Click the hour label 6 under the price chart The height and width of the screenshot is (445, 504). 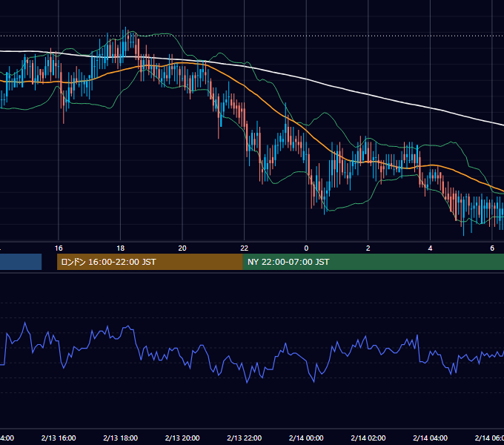click(x=492, y=248)
